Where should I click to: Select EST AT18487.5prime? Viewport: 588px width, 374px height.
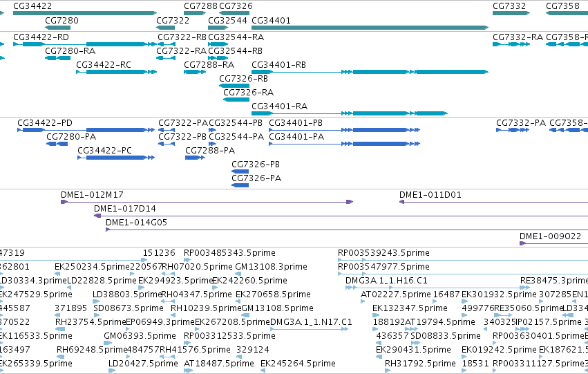188,371
